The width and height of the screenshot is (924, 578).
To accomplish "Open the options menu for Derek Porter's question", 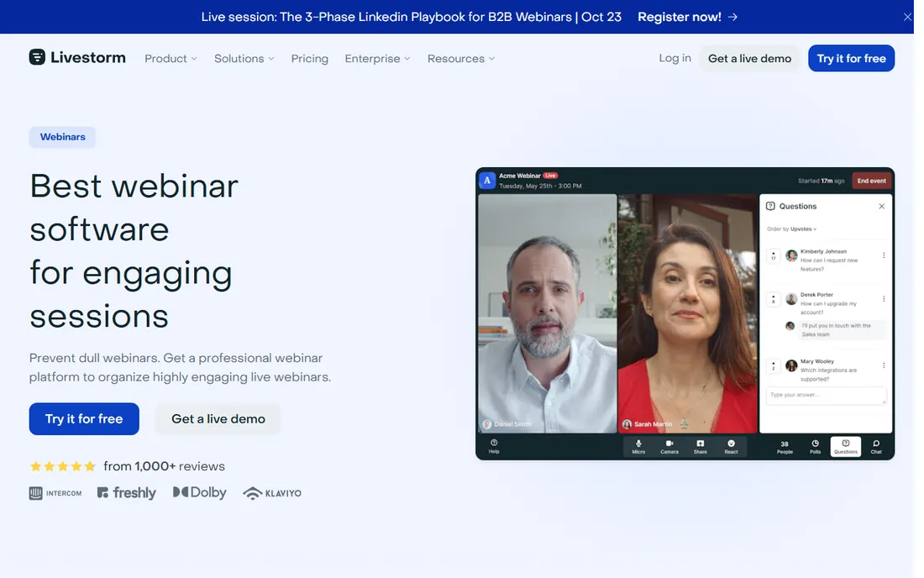I will tap(884, 299).
